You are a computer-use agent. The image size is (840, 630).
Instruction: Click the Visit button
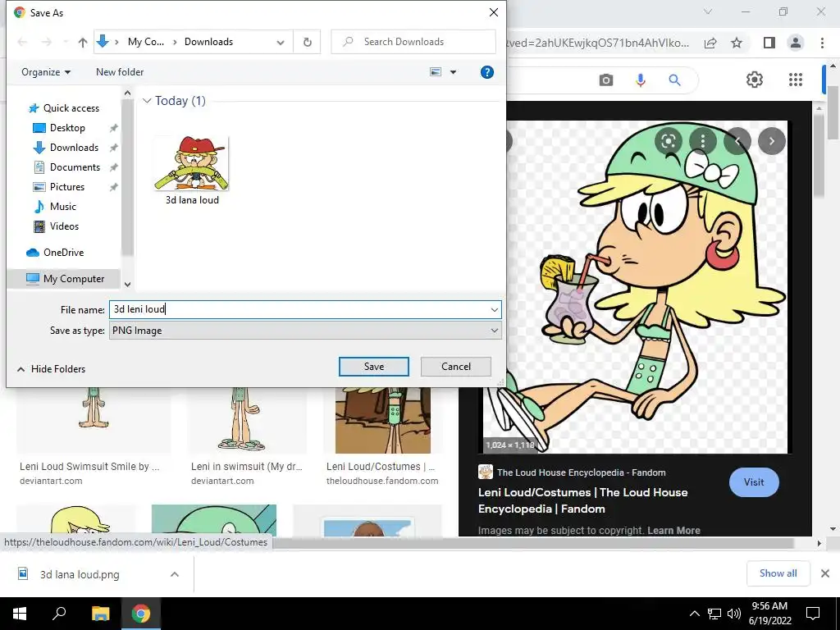coord(754,482)
